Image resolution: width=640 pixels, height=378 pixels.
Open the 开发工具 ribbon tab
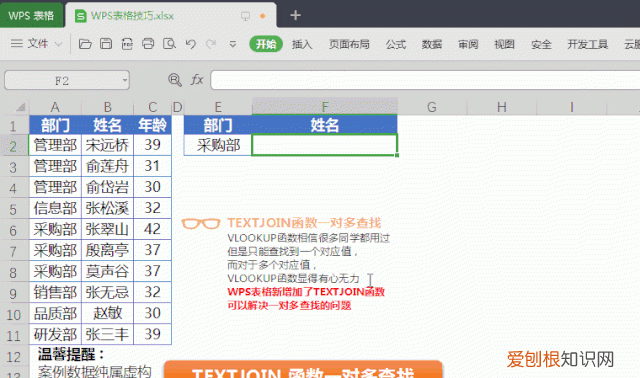tap(587, 44)
